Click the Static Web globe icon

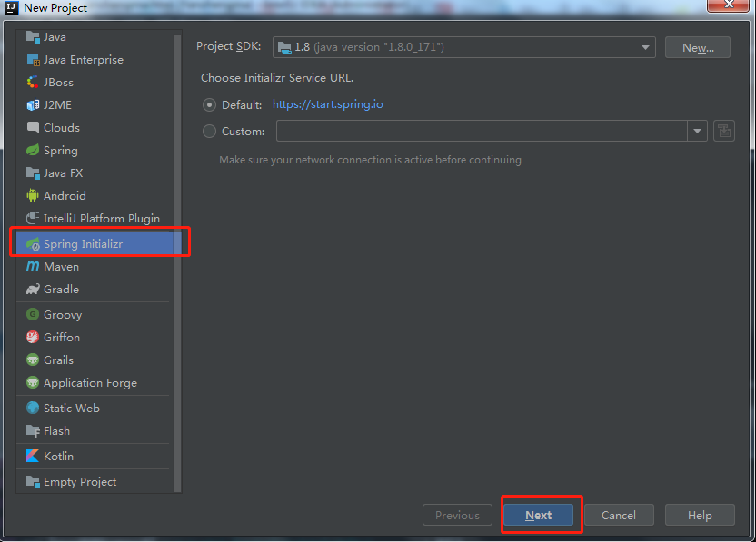tap(33, 408)
